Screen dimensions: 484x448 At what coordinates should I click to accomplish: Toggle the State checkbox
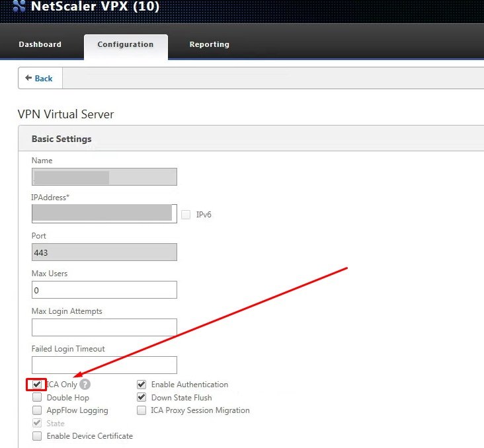pyautogui.click(x=37, y=424)
